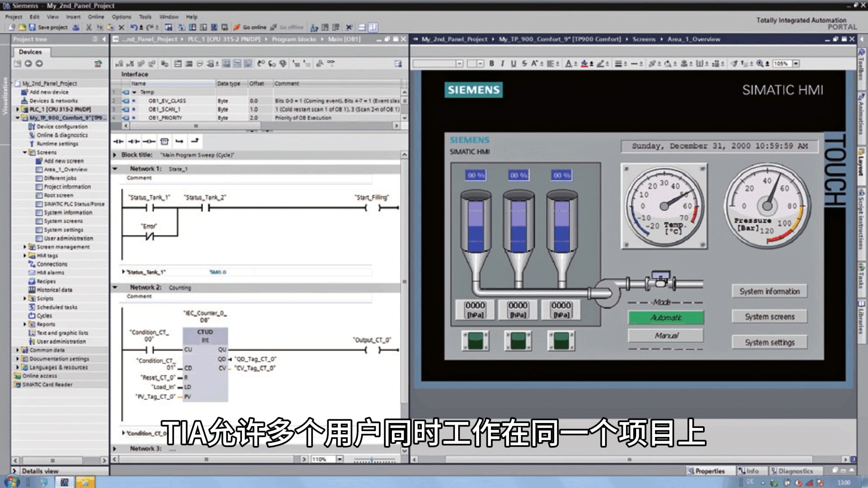Collapse the Project tree panel arrow
Viewport: 868px width, 488px height.
[104, 39]
